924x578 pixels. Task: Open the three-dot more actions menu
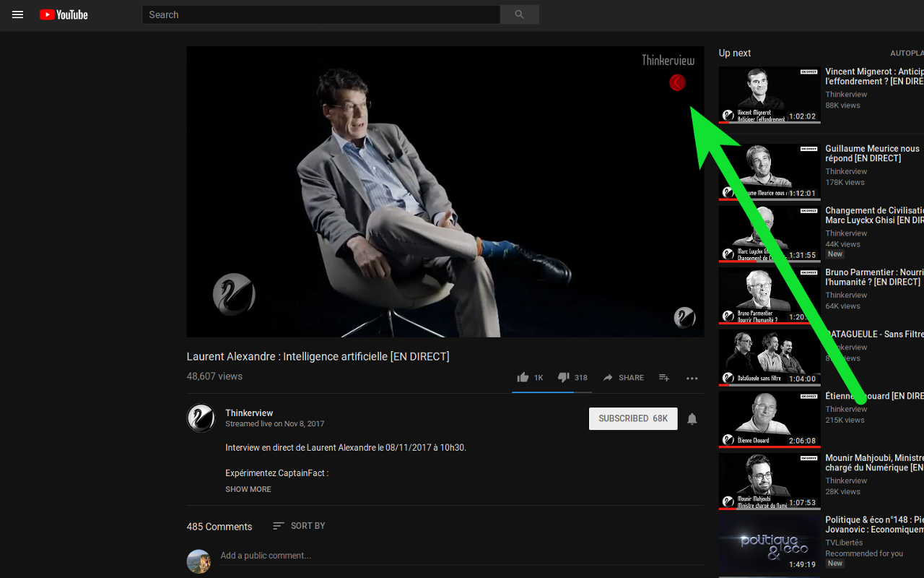[x=692, y=378]
